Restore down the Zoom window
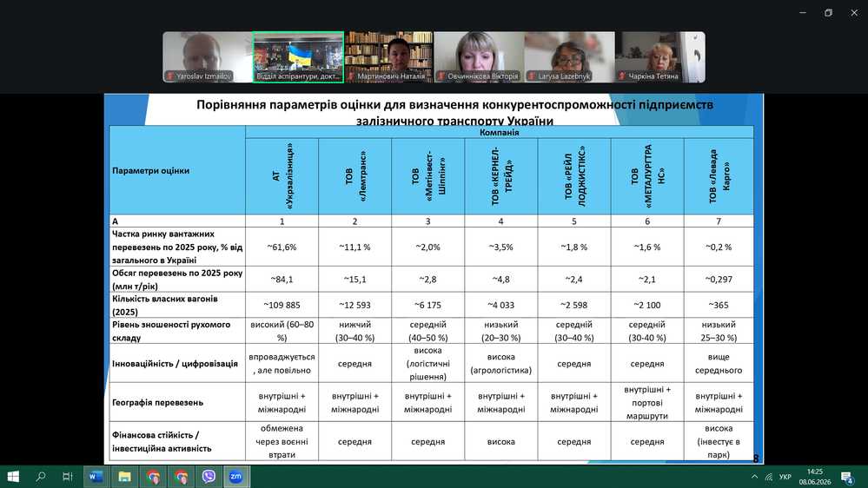Image resolution: width=868 pixels, height=488 pixels. click(x=828, y=12)
